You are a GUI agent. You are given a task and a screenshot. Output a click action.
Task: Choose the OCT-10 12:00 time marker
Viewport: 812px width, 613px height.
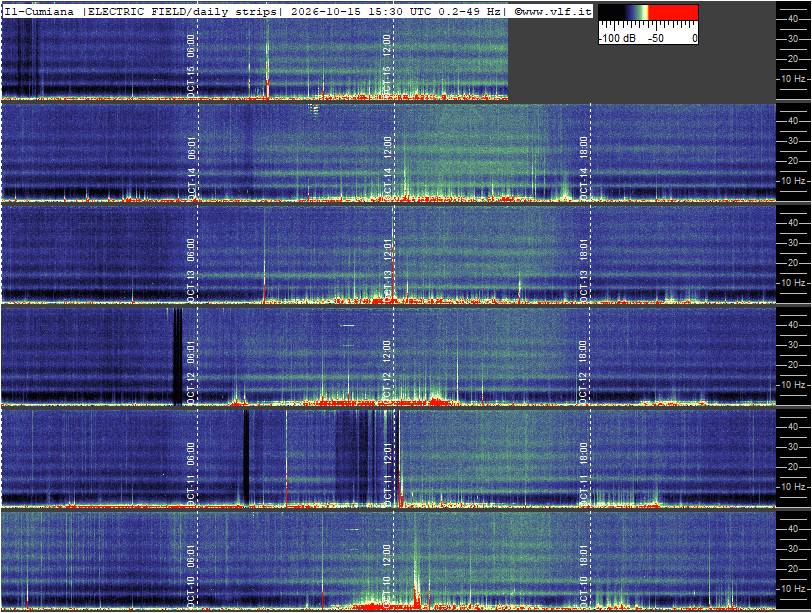pyautogui.click(x=386, y=576)
